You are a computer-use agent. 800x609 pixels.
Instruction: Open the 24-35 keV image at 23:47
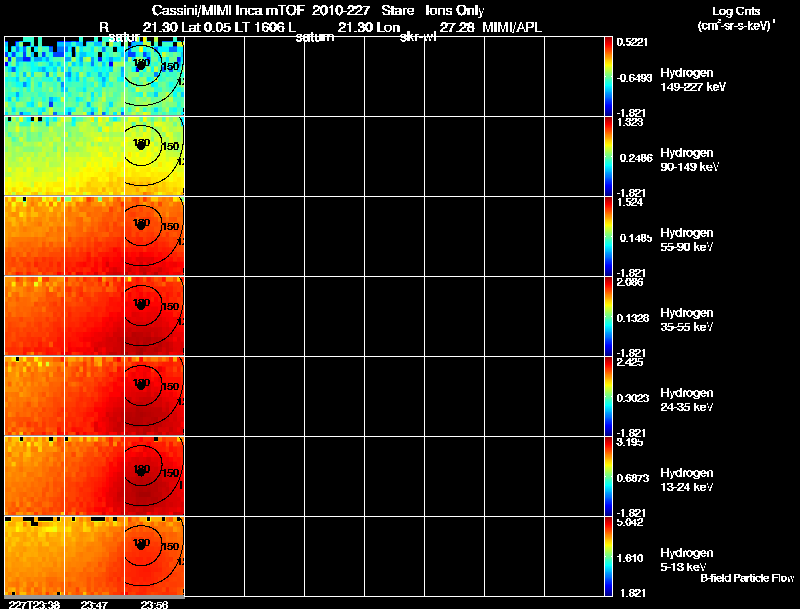tap(94, 396)
